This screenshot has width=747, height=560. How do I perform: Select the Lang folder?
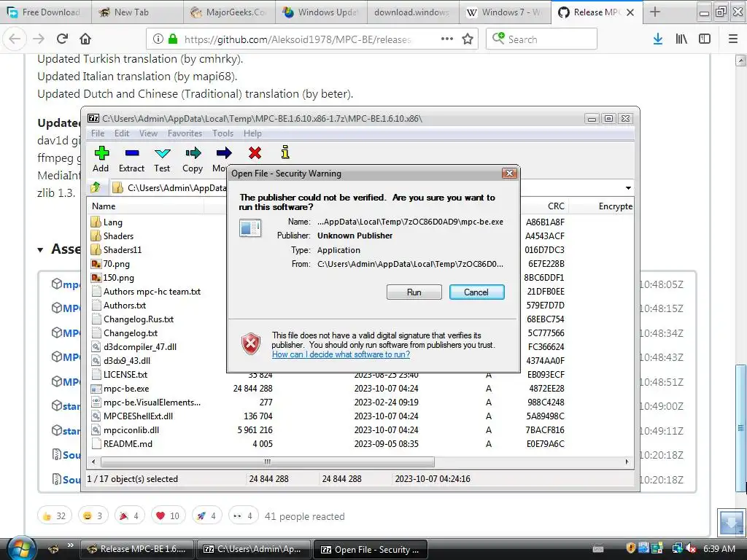click(x=113, y=222)
